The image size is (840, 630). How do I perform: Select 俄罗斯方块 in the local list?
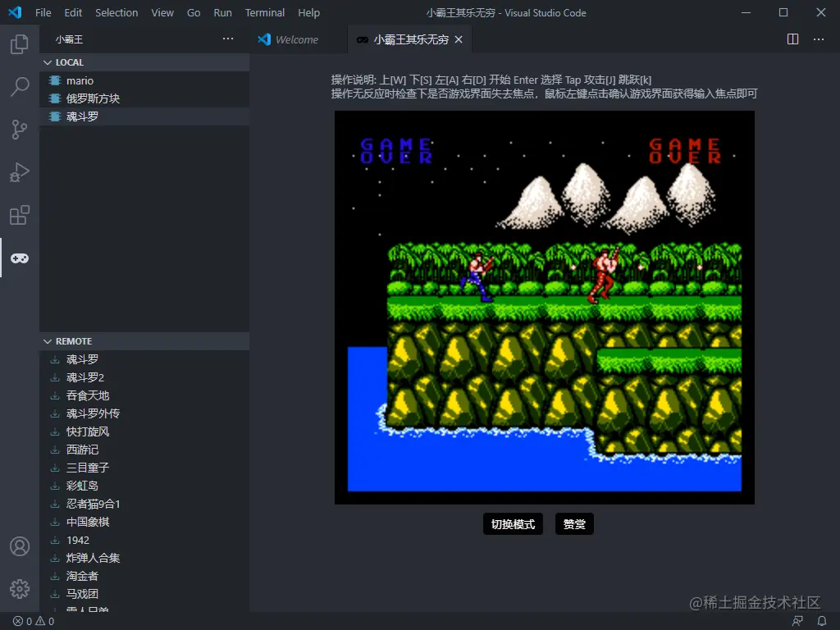click(144, 98)
